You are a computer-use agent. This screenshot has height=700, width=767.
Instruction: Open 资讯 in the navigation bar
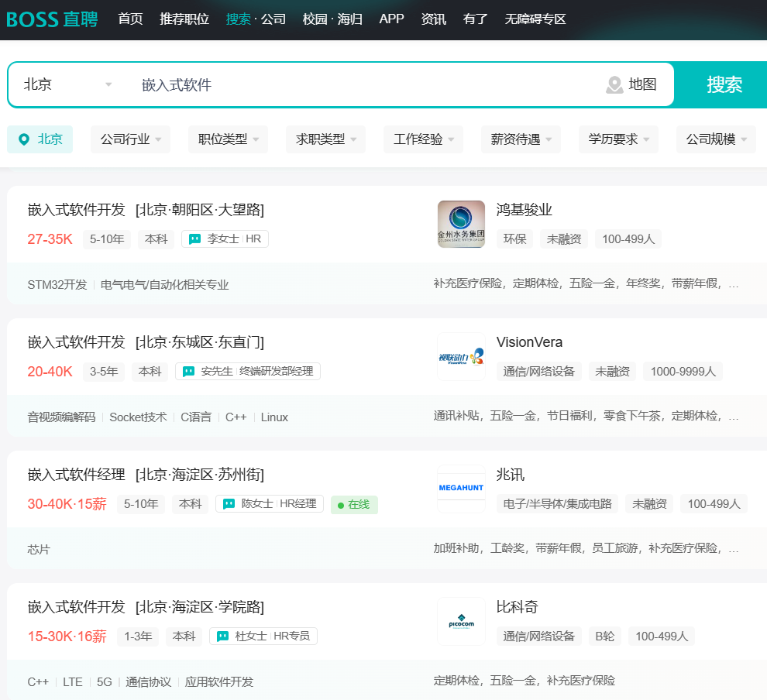(x=434, y=19)
